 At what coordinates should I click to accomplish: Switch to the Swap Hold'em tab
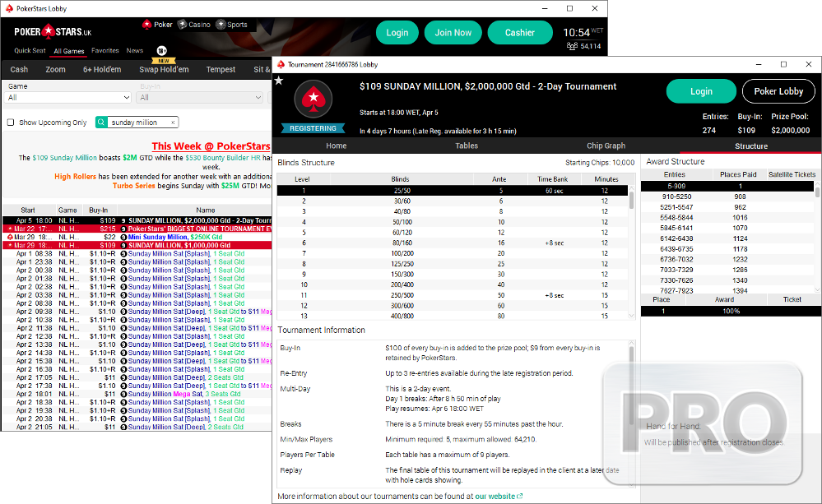pyautogui.click(x=164, y=69)
